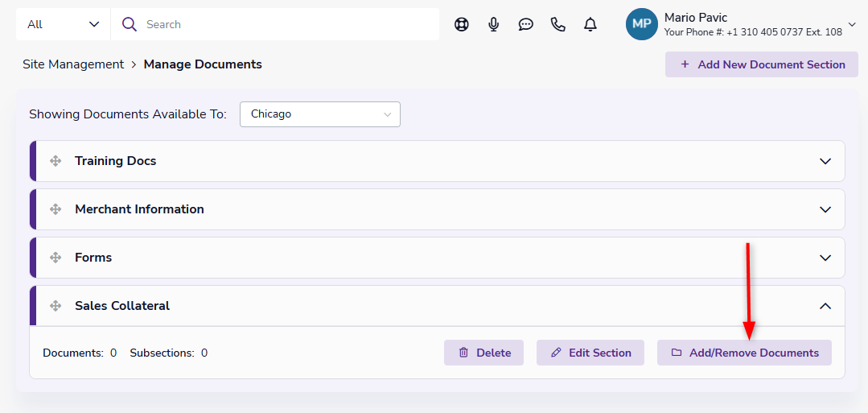Grab the Training Docs move handle
The image size is (868, 413).
pos(56,161)
